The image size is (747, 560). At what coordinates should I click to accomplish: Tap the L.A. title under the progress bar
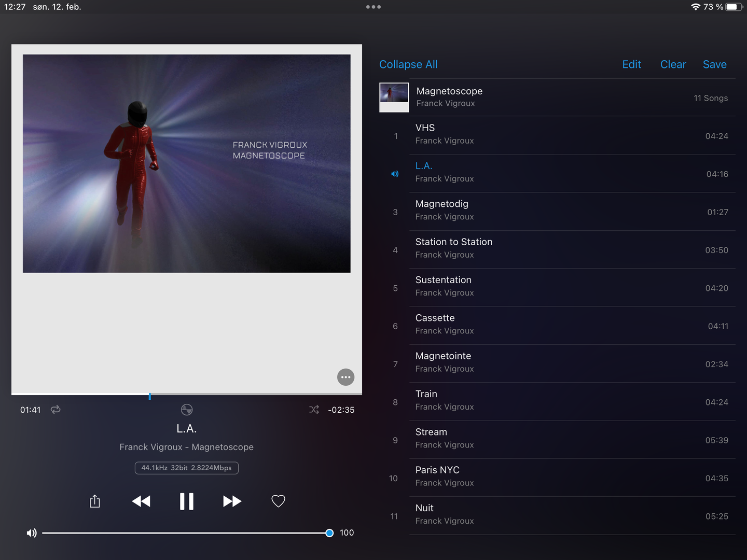click(187, 429)
